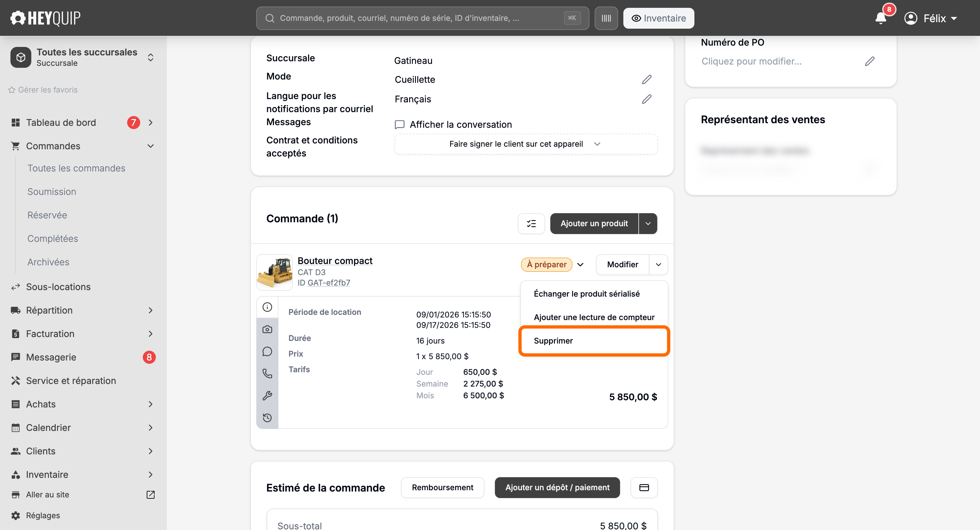Click Afficher la conversation
Image resolution: width=980 pixels, height=530 pixels.
(x=453, y=125)
